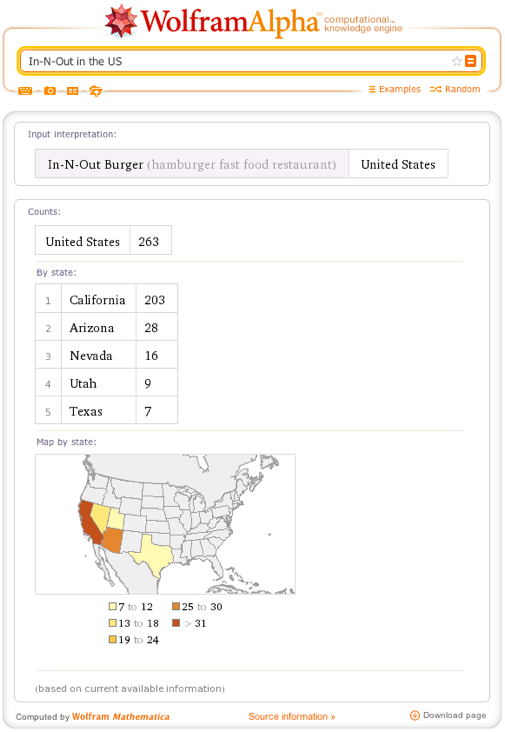Click the Wolfram Mathematica link

pyautogui.click(x=120, y=717)
